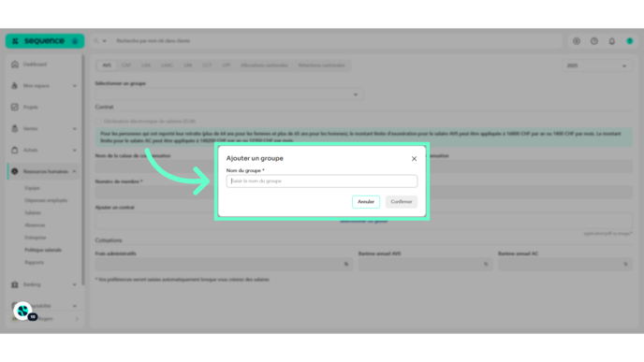Open the floating Sequence help widget
The width and height of the screenshot is (644, 362).
[x=23, y=311]
